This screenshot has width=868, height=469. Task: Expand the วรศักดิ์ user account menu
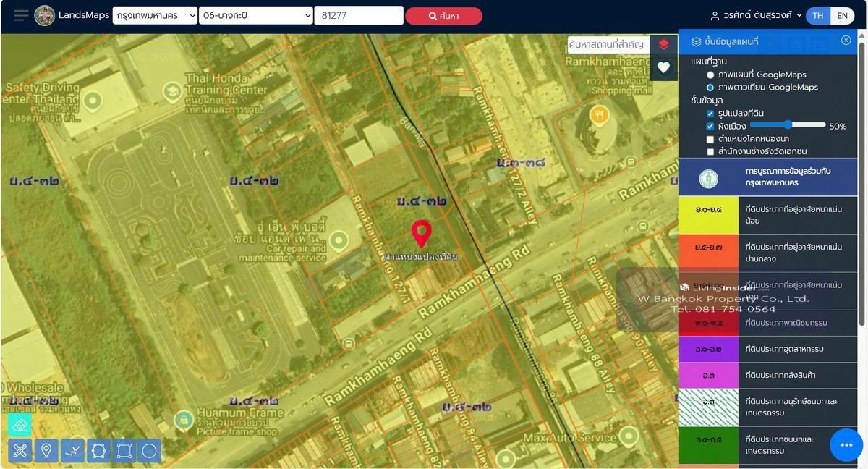coord(756,15)
